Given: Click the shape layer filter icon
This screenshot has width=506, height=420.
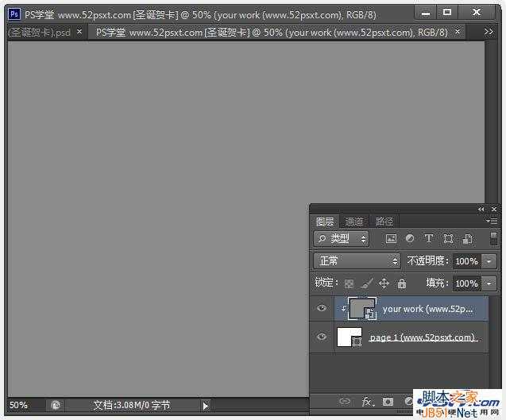Looking at the screenshot, I should (x=448, y=238).
